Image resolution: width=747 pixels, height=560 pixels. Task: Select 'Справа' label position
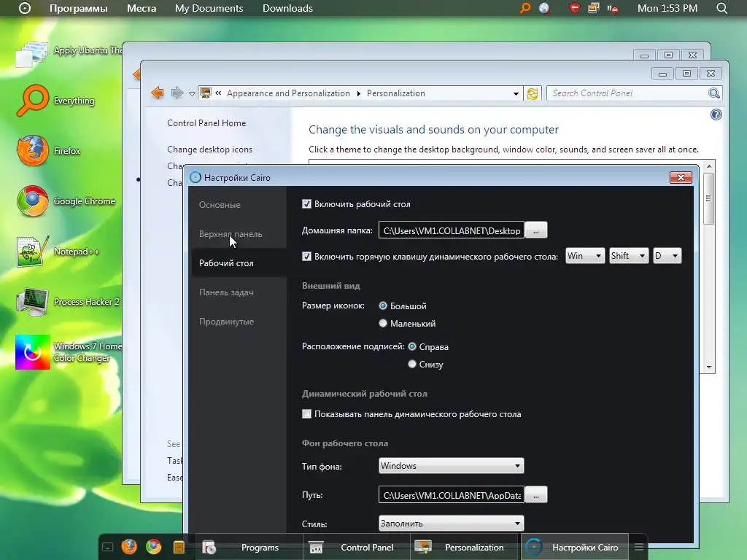pos(412,346)
